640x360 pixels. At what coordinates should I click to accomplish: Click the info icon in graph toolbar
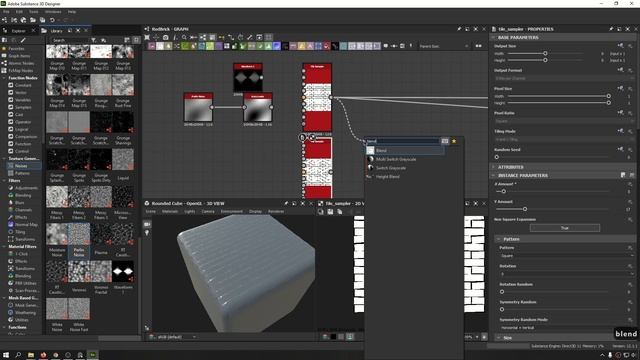coord(175,37)
